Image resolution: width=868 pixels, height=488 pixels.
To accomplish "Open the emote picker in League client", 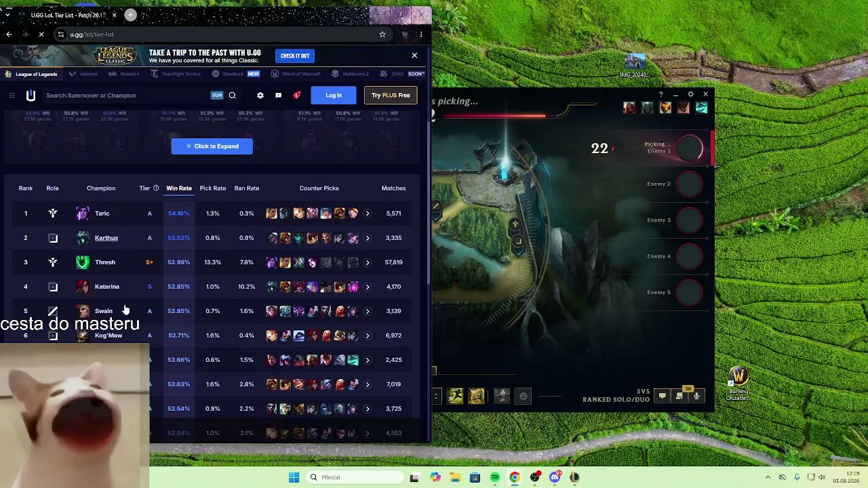I will pyautogui.click(x=524, y=396).
